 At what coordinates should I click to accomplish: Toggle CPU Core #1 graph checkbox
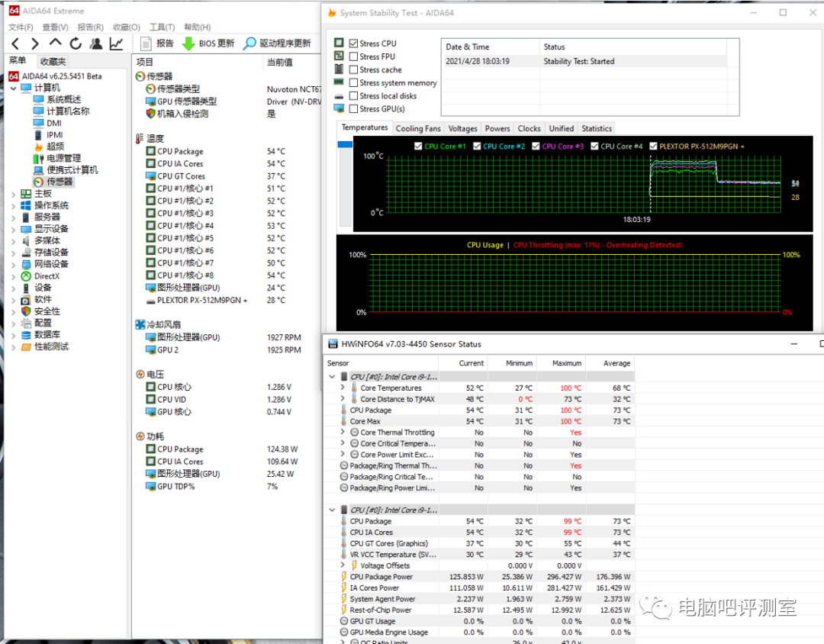[418, 147]
